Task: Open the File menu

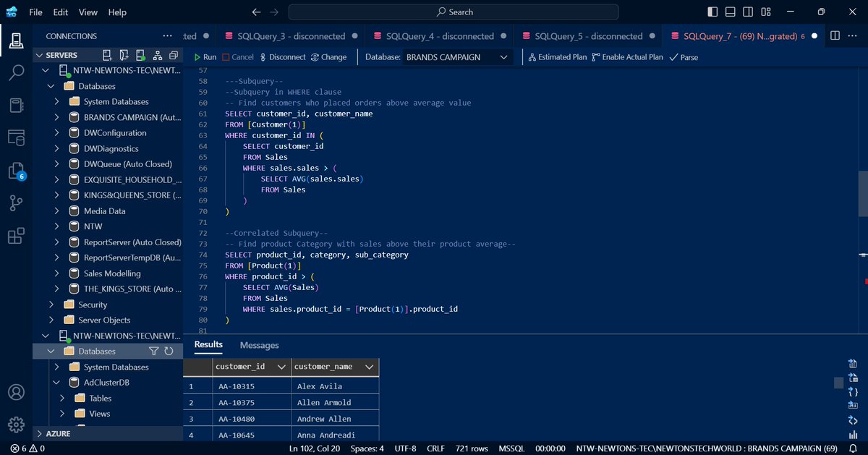Action: 36,12
